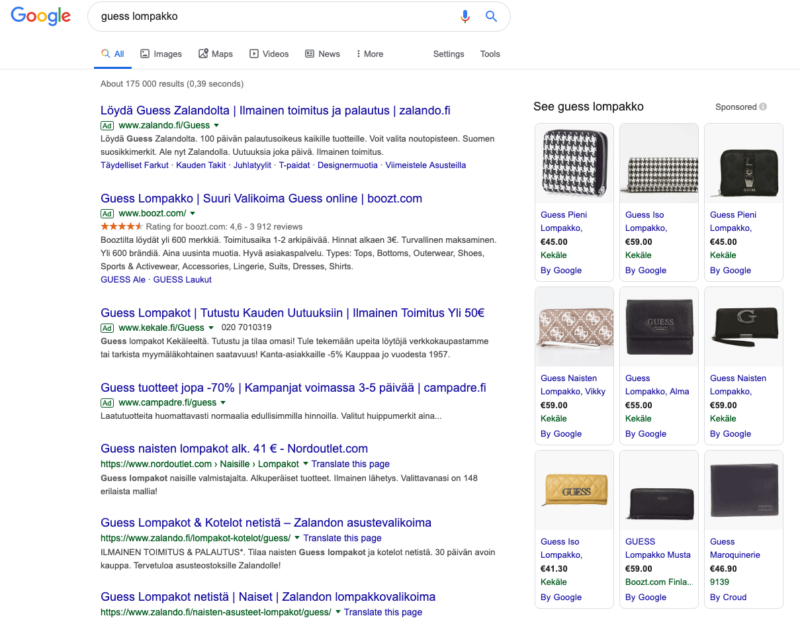Screen dimensions: 800x618
Task: Expand dropdown next to naisten-asusteet-lompakot URL
Action: pos(338,612)
